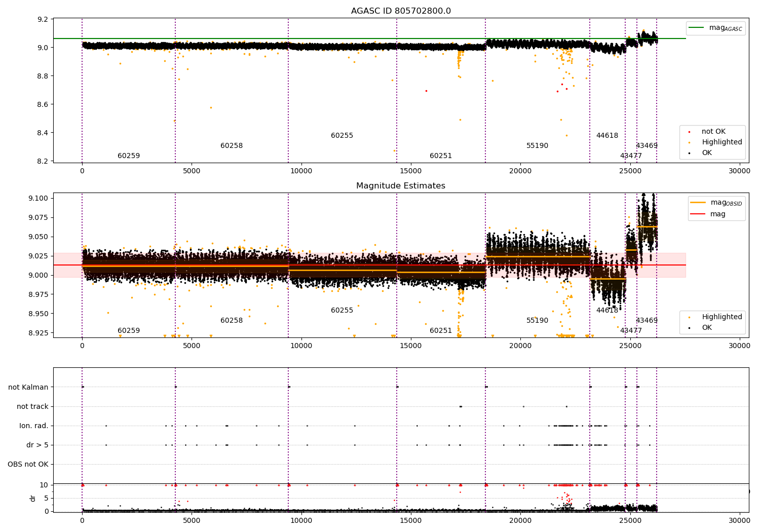Click the 'AGASC ID 805702800.0' plot title
760x532 pixels.
click(401, 11)
